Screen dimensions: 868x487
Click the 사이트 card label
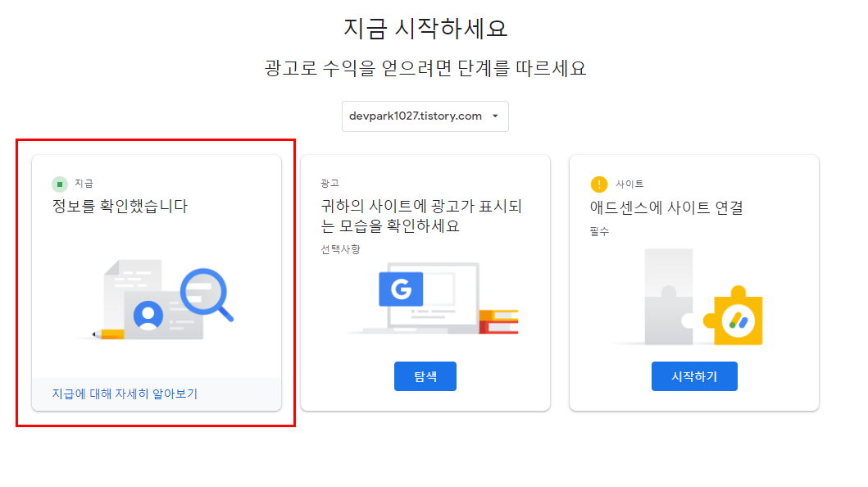pos(629,184)
